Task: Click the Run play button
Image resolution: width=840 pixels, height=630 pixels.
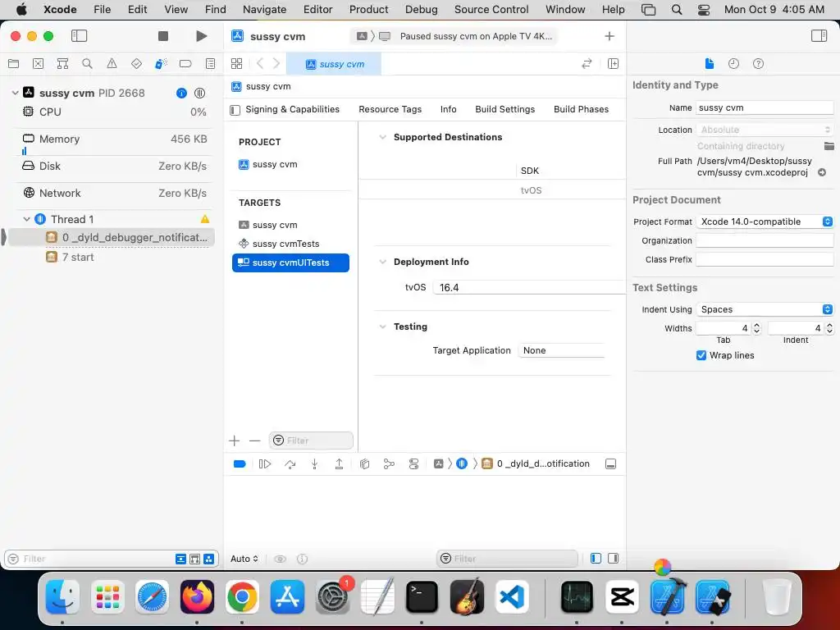Action: pyautogui.click(x=202, y=36)
